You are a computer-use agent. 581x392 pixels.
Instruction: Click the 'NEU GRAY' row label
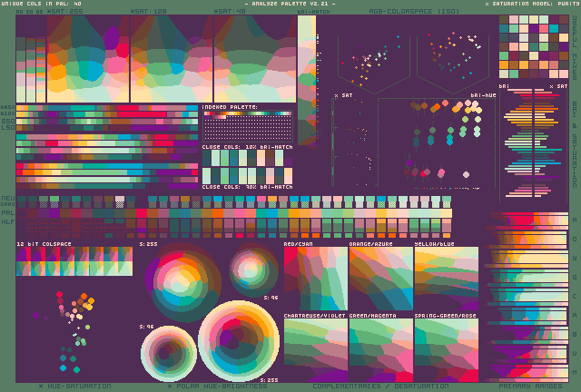(x=8, y=201)
